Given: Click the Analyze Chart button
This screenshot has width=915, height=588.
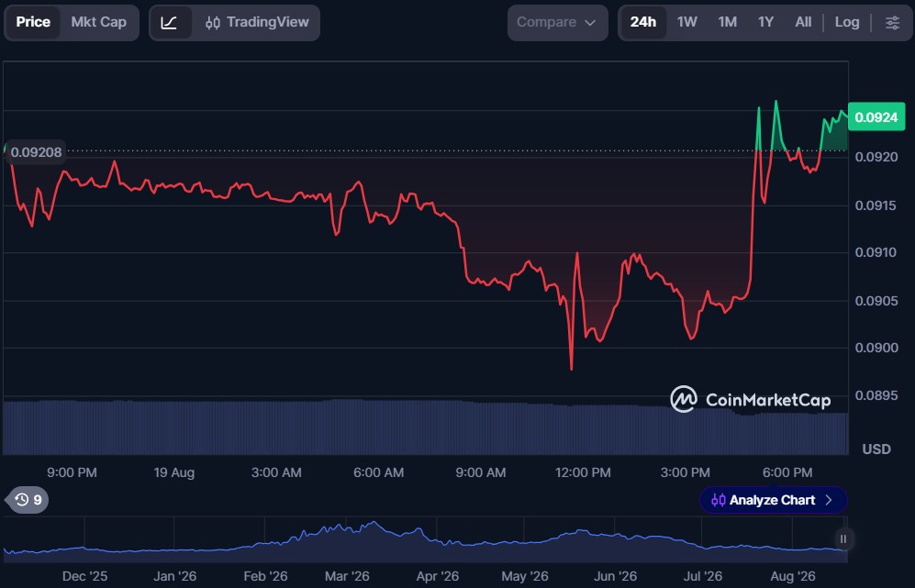Looking at the screenshot, I should 773,500.
